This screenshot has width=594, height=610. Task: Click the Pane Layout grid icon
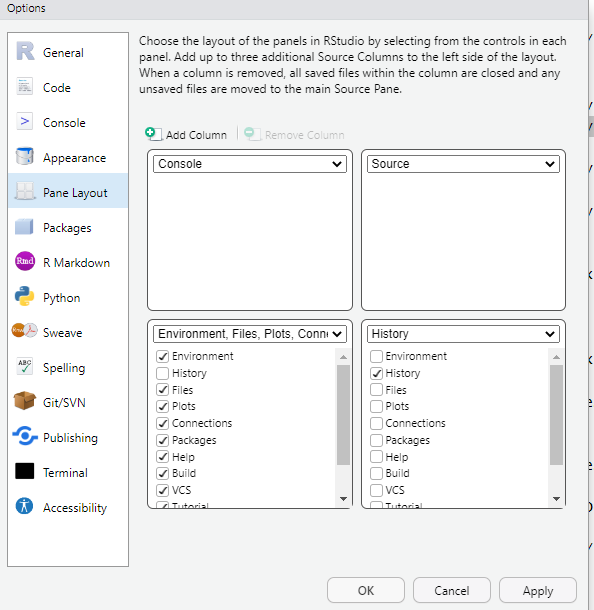tap(25, 191)
